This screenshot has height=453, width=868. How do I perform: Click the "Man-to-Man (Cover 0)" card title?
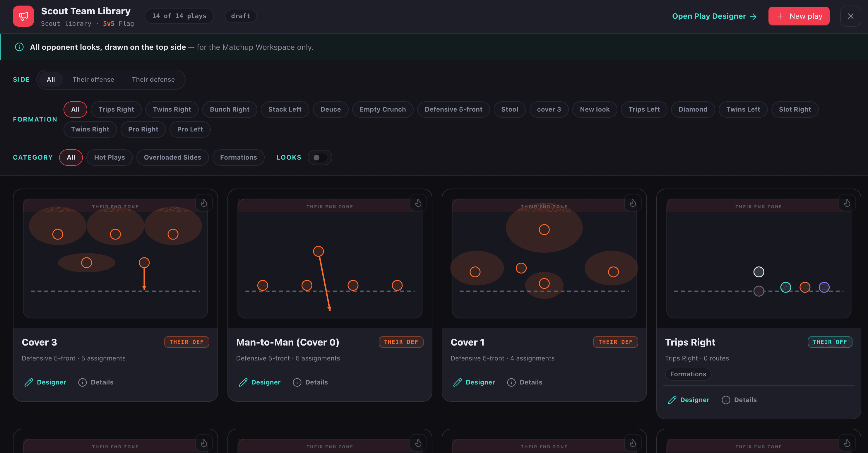click(x=288, y=342)
